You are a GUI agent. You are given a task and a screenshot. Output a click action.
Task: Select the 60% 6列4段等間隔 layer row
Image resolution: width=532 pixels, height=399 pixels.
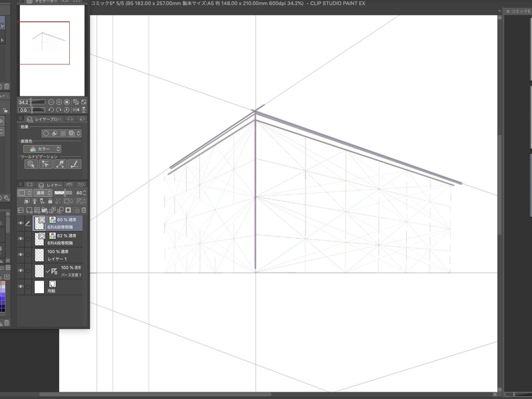pos(58,223)
